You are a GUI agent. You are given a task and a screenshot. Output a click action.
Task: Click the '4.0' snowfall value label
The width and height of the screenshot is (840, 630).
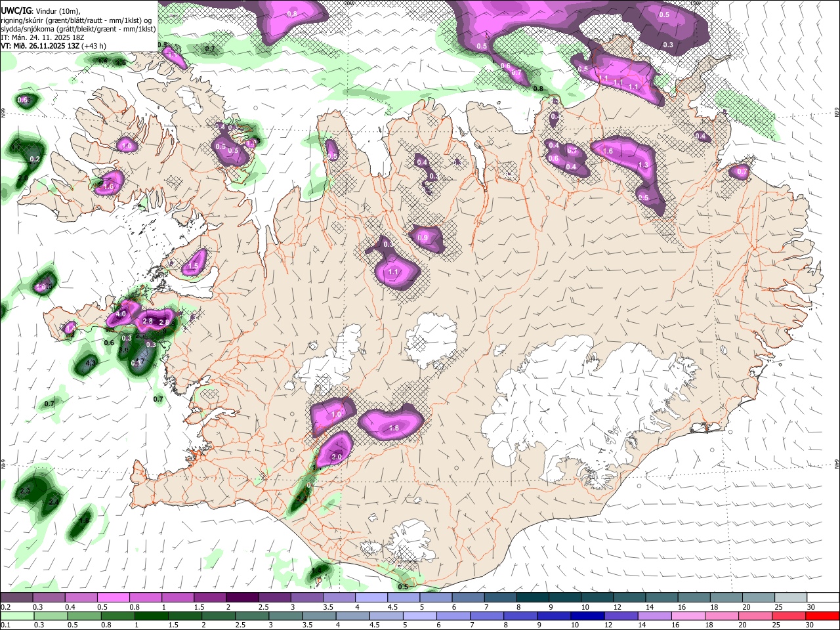(120, 314)
